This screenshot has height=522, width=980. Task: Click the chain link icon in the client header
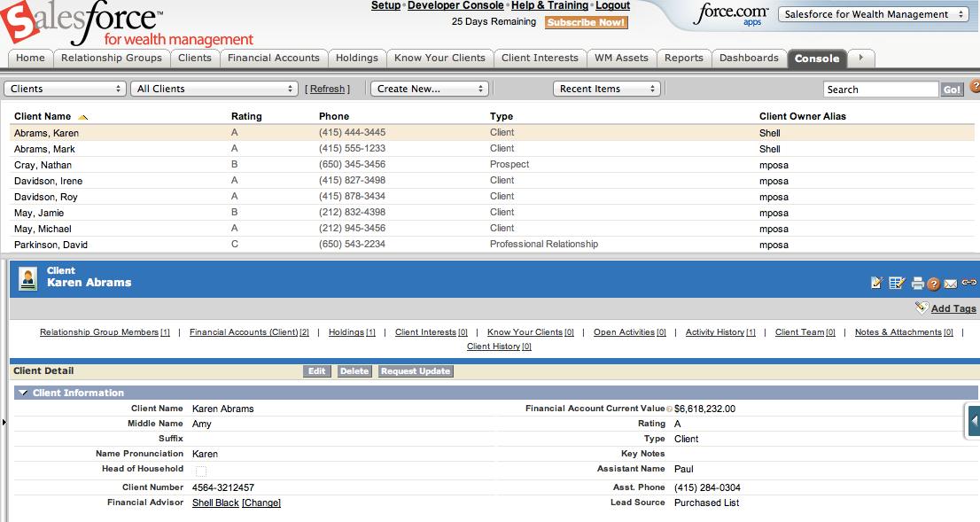[x=968, y=283]
